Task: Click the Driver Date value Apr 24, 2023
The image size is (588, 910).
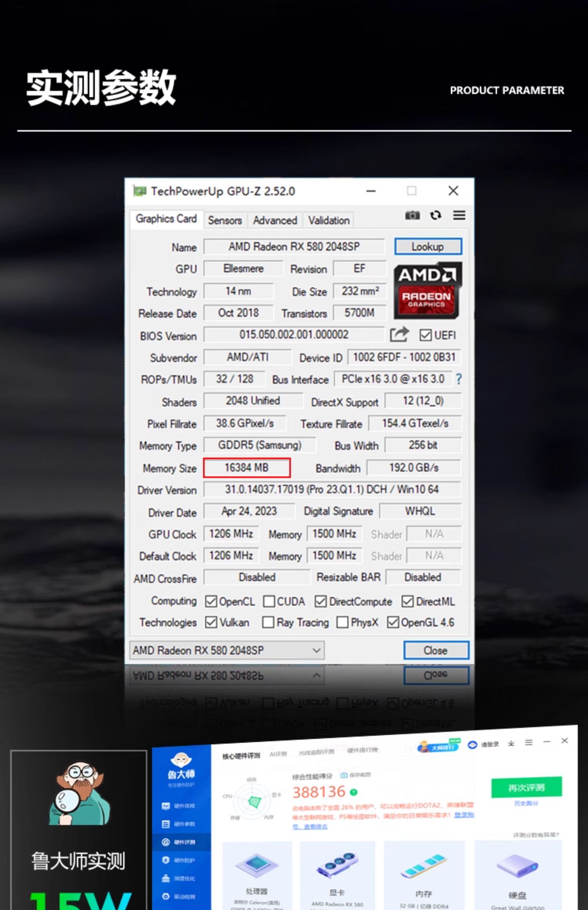Action: click(249, 511)
